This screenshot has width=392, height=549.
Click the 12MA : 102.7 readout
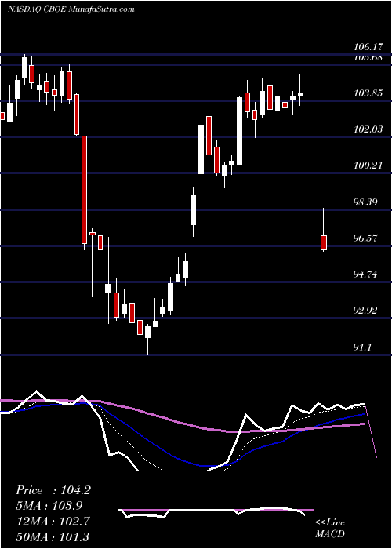pos(53,521)
